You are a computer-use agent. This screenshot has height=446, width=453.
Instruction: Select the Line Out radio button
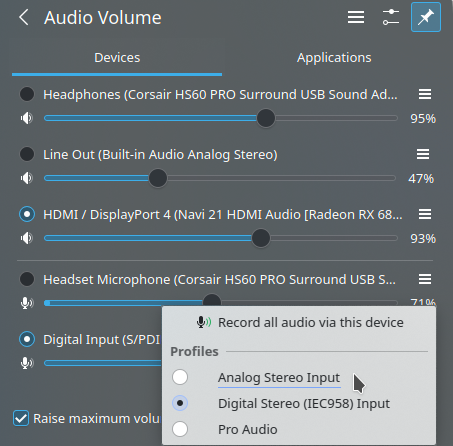[x=27, y=154]
